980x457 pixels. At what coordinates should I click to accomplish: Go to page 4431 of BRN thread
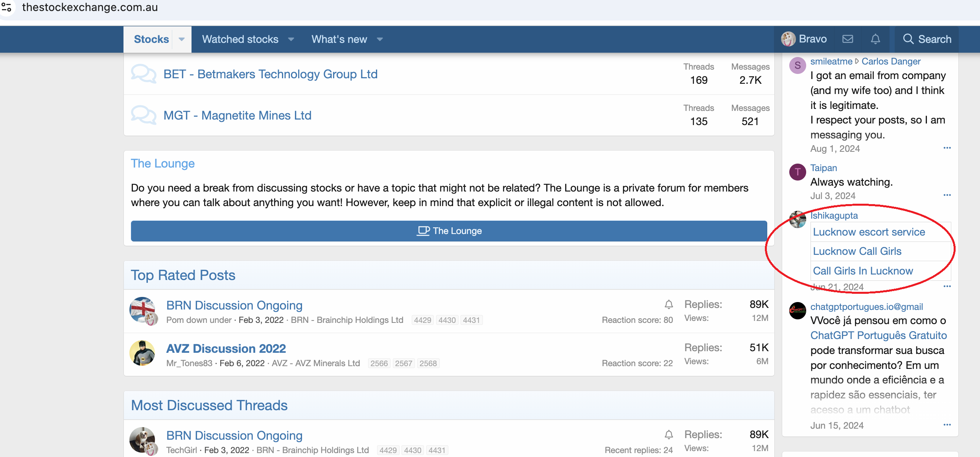pyautogui.click(x=471, y=320)
